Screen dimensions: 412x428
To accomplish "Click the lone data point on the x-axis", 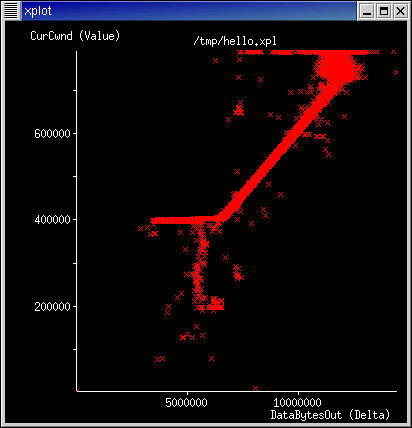I will coord(256,388).
